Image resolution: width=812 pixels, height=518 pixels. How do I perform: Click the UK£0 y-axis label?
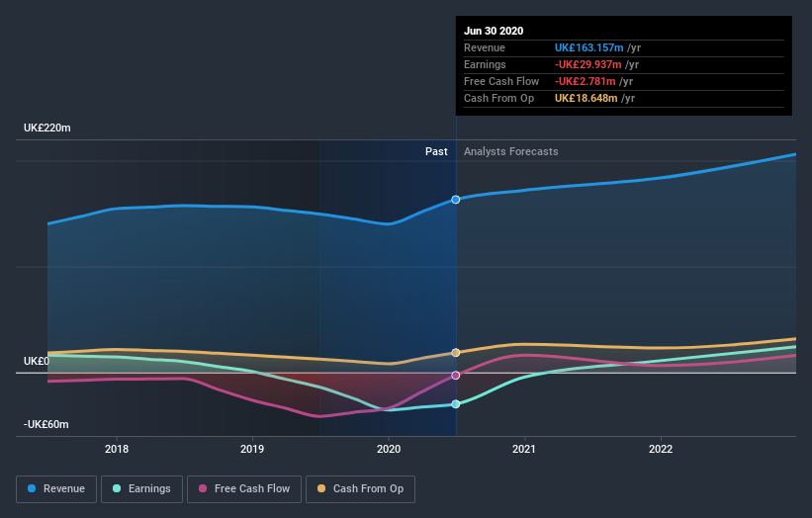click(37, 361)
